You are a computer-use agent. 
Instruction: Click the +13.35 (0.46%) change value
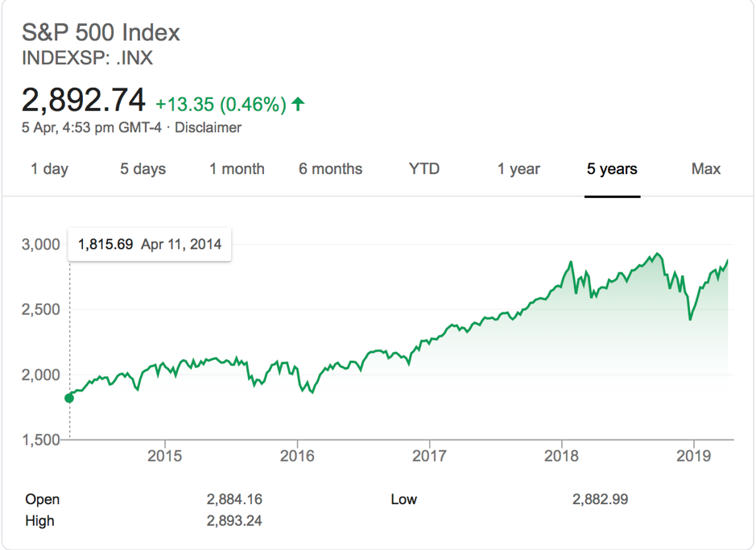point(221,105)
